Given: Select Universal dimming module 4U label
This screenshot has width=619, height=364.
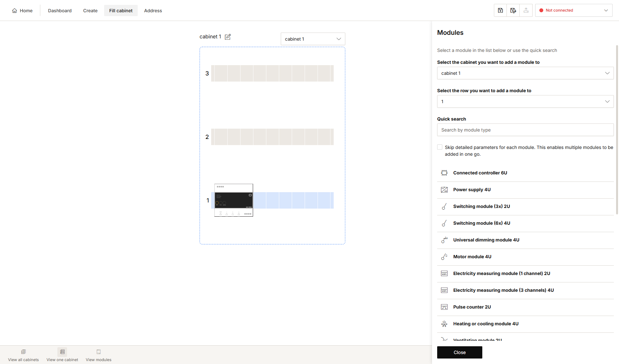Looking at the screenshot, I should (486, 240).
